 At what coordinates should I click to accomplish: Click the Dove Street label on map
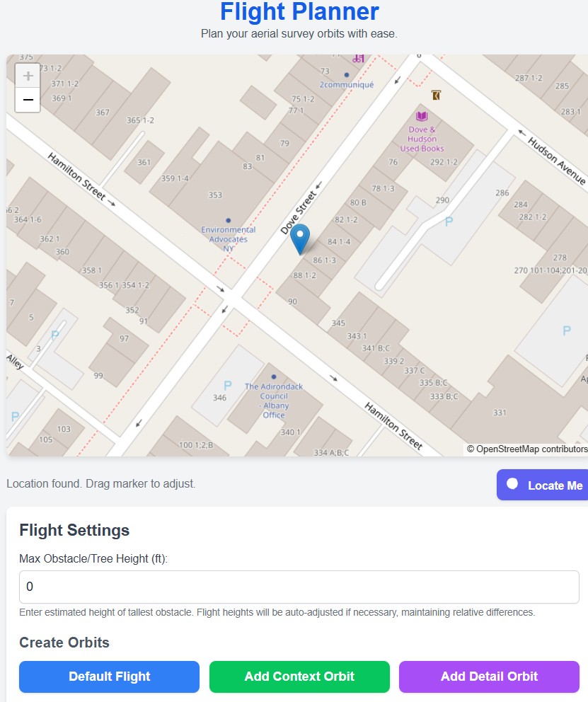(296, 210)
